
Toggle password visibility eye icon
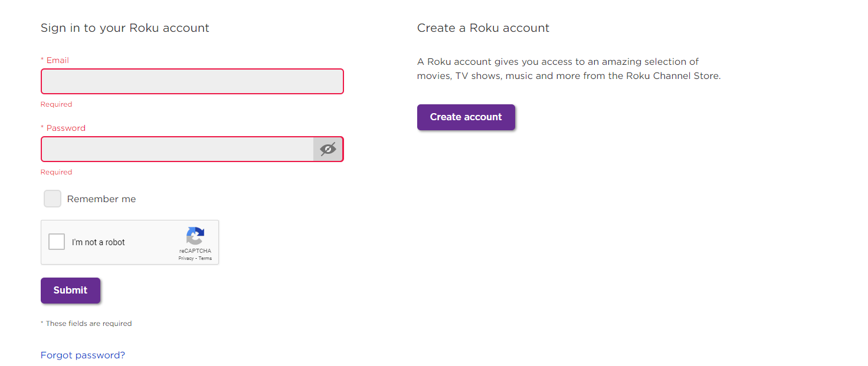click(328, 149)
